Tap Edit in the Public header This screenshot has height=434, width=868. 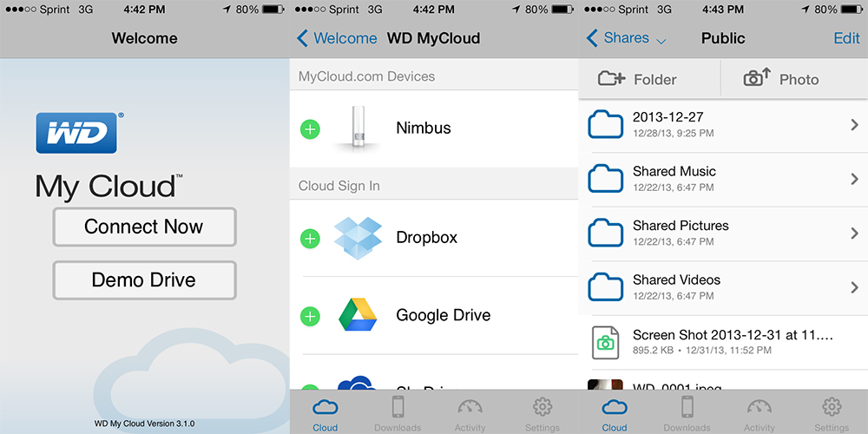pos(846,38)
